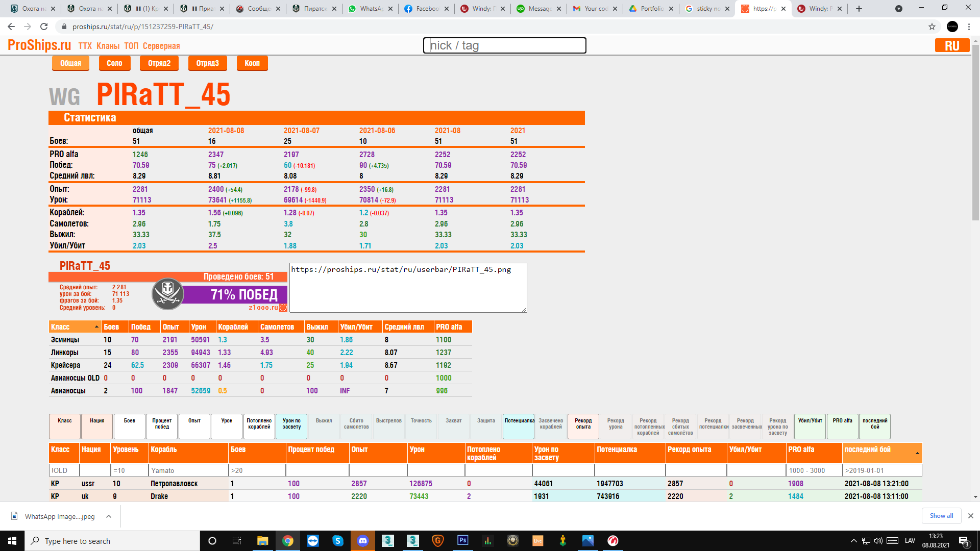Open Chrome's three-dot menu
The width and height of the screenshot is (980, 551).
coord(969,27)
